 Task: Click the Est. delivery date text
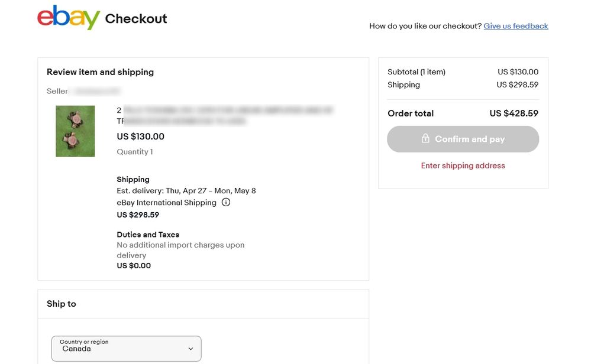point(186,191)
